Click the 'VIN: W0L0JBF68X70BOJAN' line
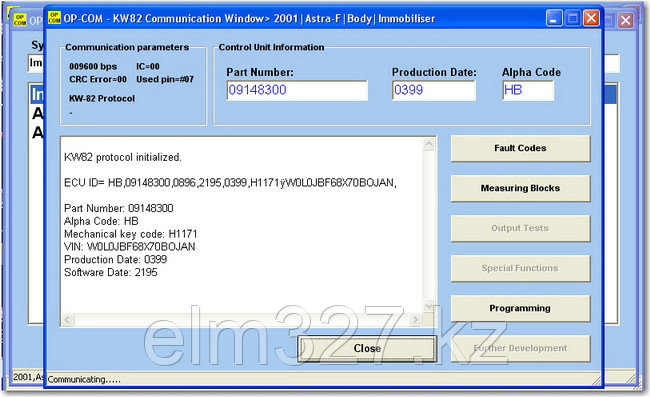Image resolution: width=650 pixels, height=397 pixels. pos(129,247)
